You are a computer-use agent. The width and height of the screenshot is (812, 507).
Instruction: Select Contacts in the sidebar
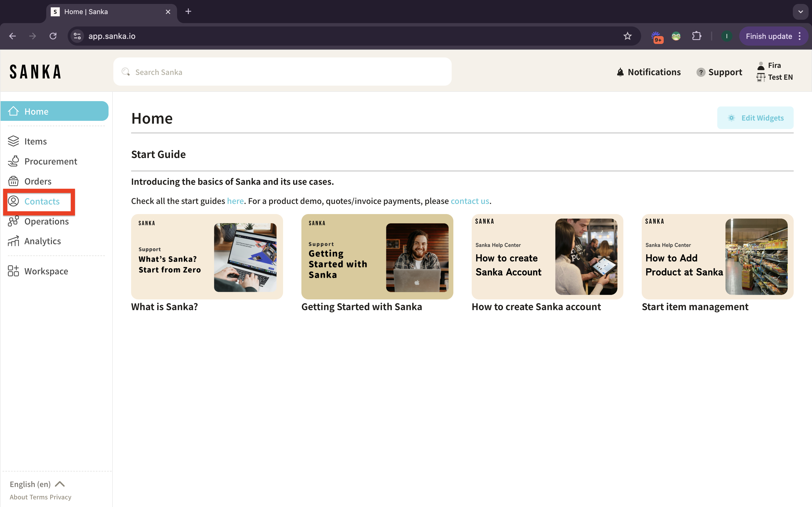tap(42, 201)
